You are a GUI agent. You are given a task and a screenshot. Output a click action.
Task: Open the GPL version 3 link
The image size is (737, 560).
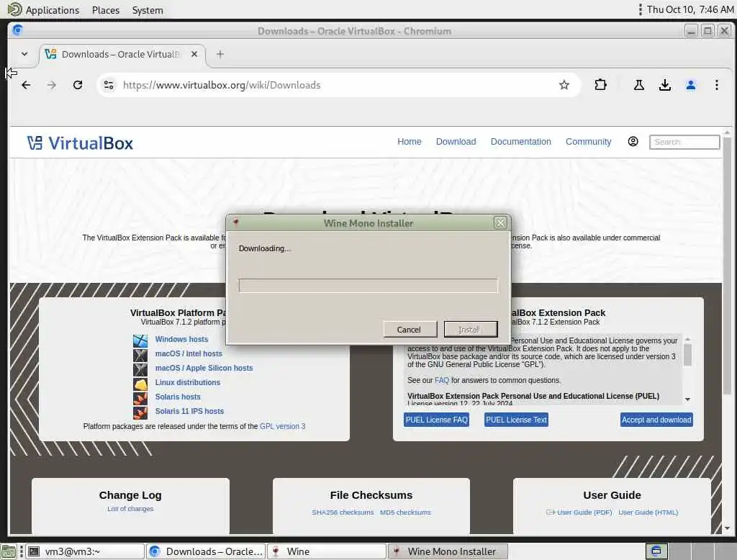click(282, 426)
